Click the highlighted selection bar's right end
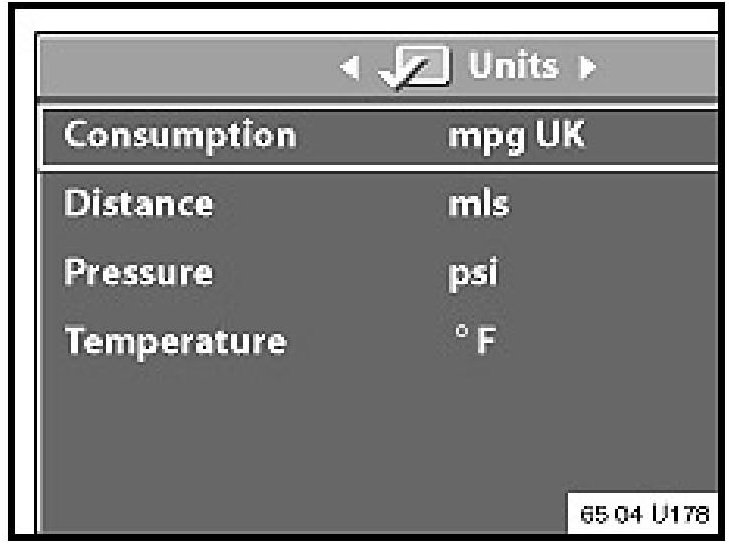This screenshot has width=729, height=547. [697, 137]
